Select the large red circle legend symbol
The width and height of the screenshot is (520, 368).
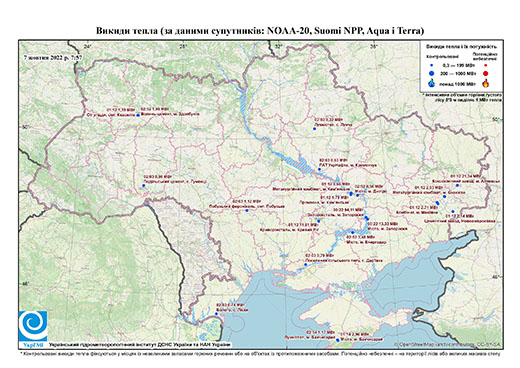tap(486, 73)
